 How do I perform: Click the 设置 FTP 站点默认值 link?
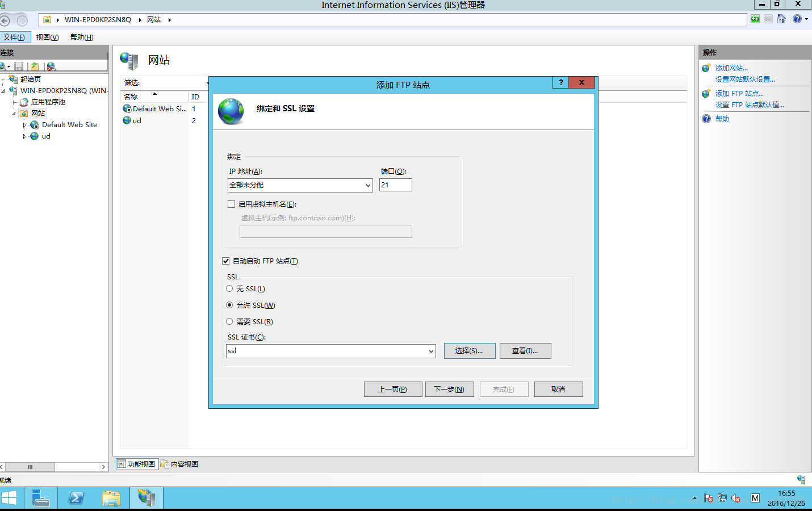[x=750, y=105]
